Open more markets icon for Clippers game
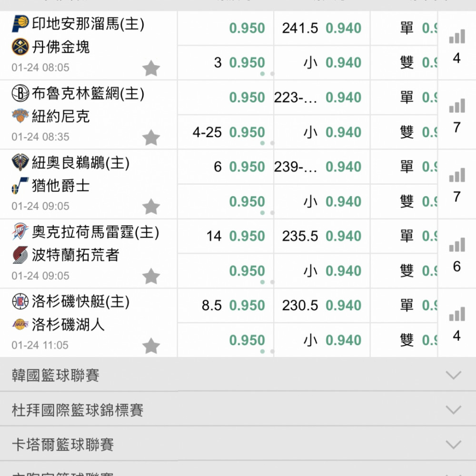 [457, 315]
